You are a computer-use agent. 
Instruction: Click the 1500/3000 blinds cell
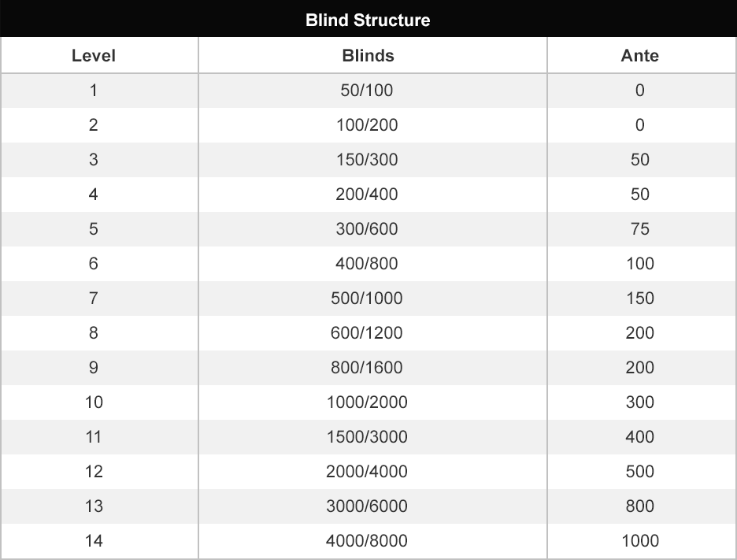click(x=367, y=437)
